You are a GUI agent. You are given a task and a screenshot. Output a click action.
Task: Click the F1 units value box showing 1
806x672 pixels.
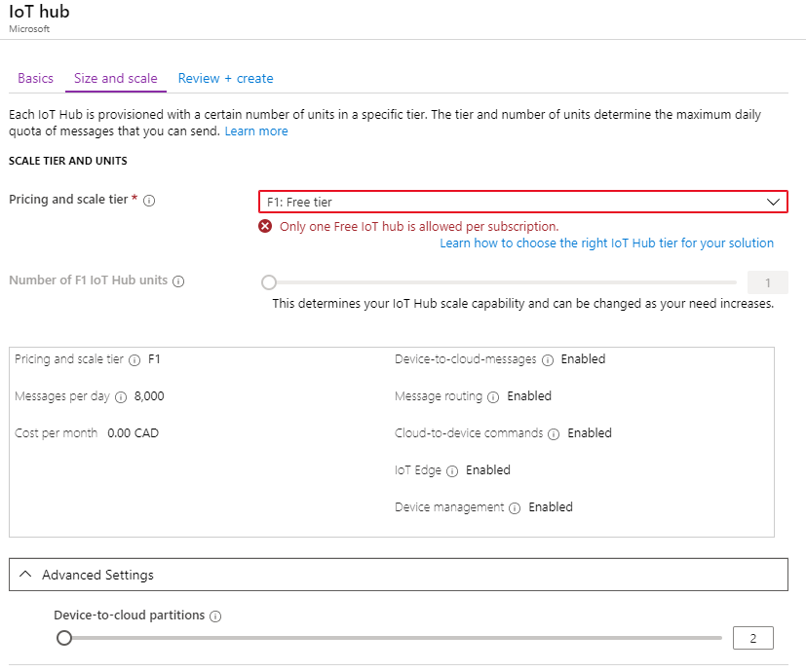click(767, 282)
